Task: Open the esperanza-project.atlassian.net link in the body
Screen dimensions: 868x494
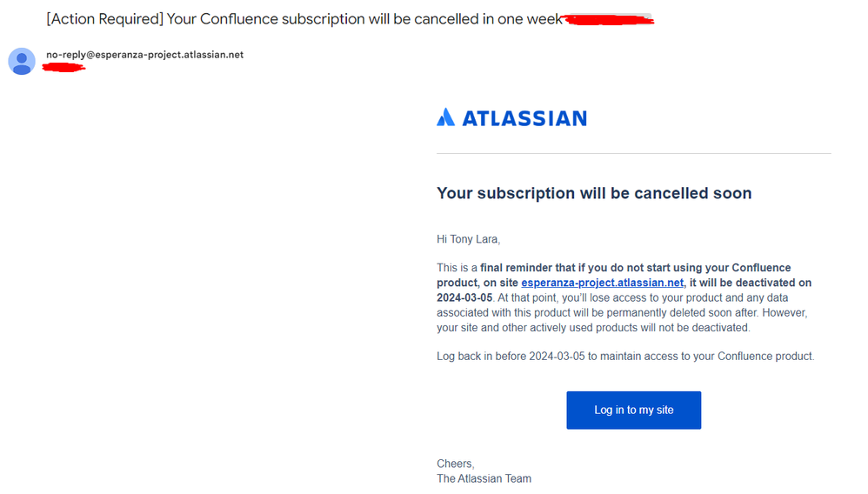Action: pyautogui.click(x=602, y=283)
